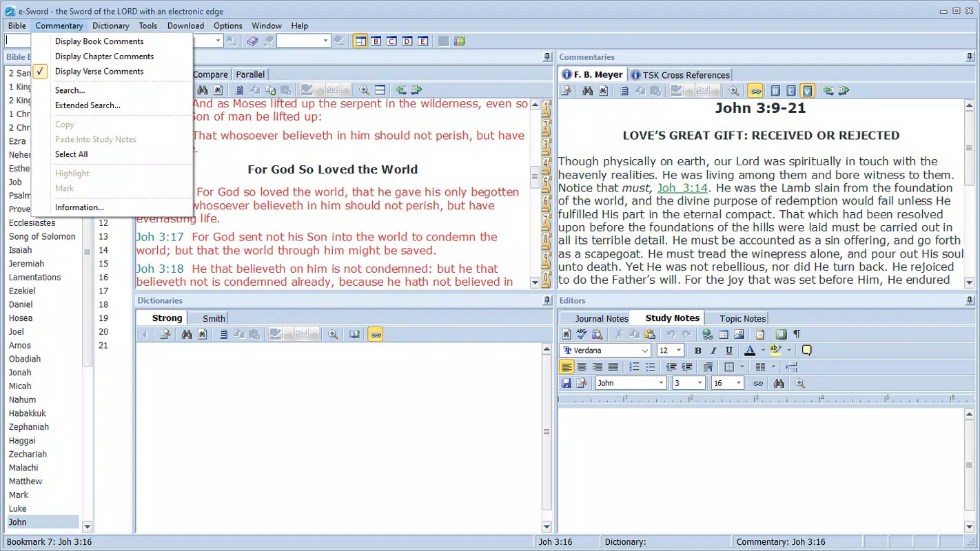Screen dimensions: 980x551
Task: Maximize the Commentary window with the C icon
Action: tap(391, 41)
